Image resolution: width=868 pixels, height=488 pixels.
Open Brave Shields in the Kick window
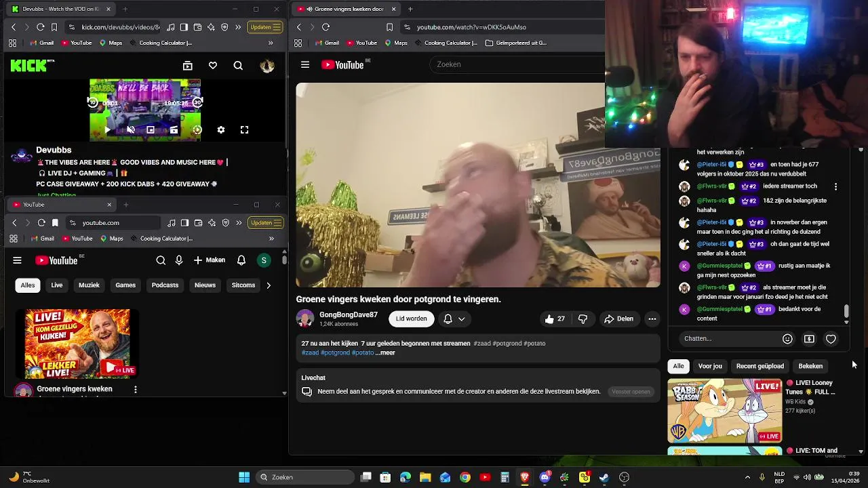click(x=224, y=27)
